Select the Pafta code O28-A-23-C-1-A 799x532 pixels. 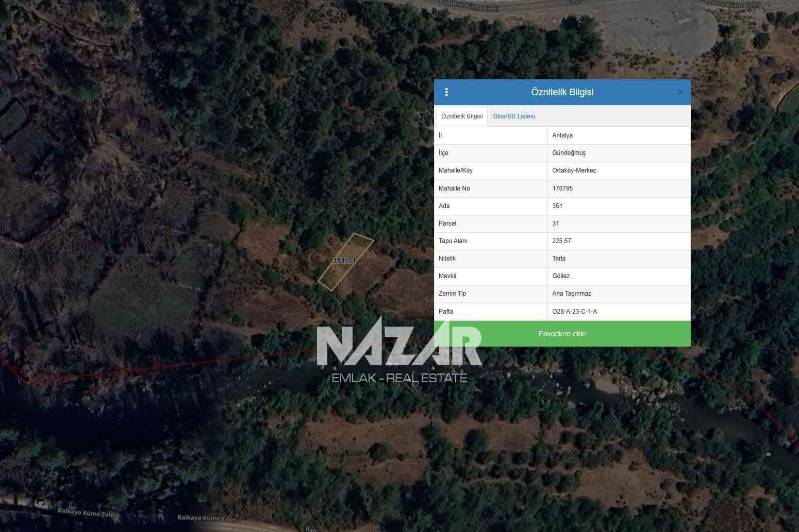tap(574, 312)
